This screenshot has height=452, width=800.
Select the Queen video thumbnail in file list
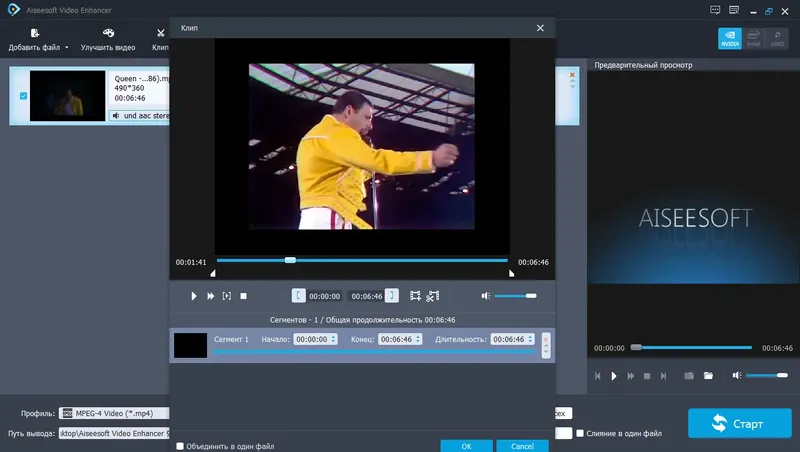pos(67,96)
